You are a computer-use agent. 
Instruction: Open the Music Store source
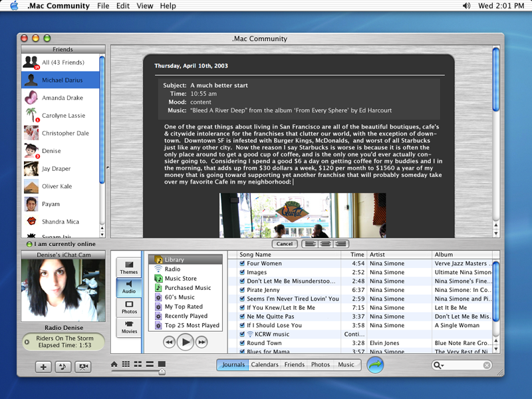click(186, 279)
